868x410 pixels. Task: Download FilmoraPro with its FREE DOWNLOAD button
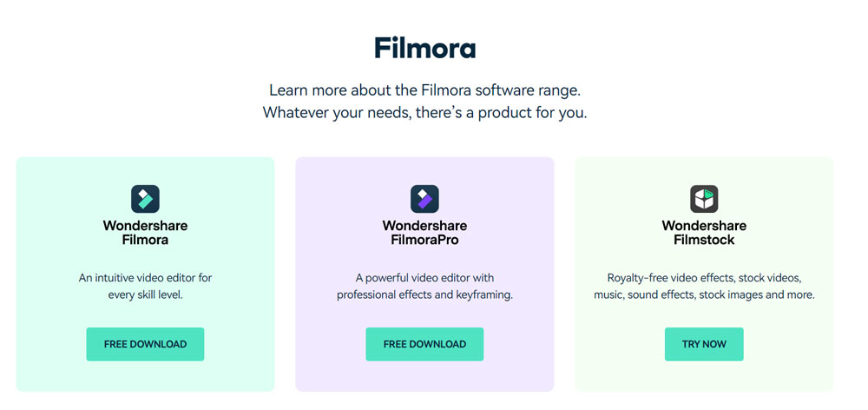pyautogui.click(x=424, y=344)
